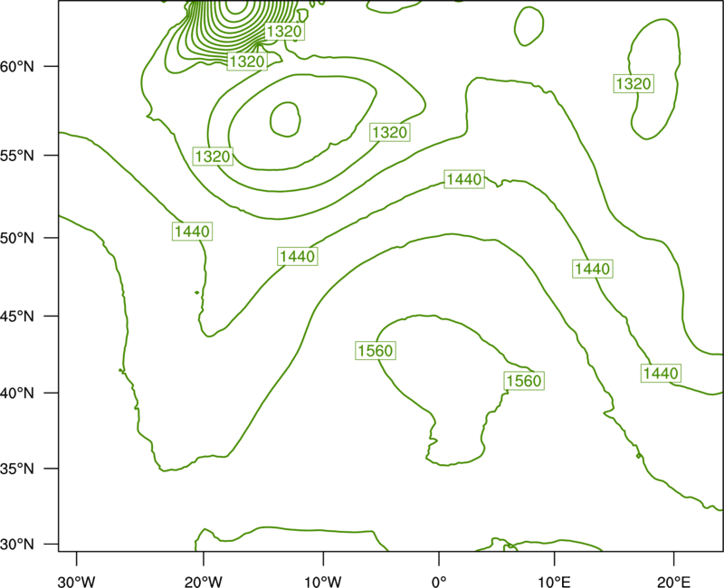Select the 45°N latitude axis label
724x588 pixels.
[x=17, y=316]
